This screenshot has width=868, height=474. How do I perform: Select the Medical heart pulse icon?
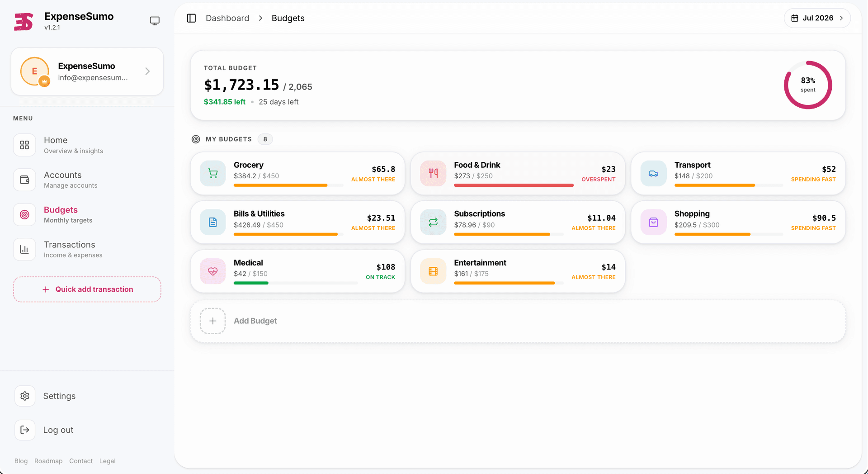coord(212,271)
